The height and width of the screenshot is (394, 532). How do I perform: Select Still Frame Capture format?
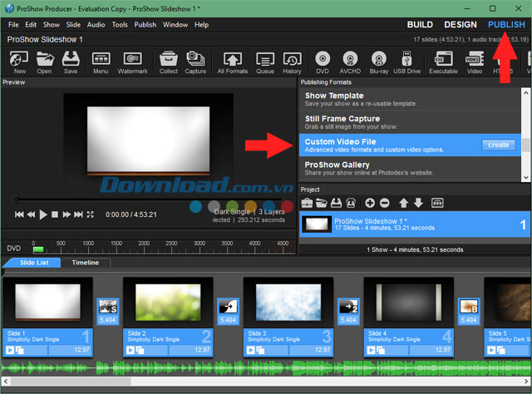(x=410, y=122)
